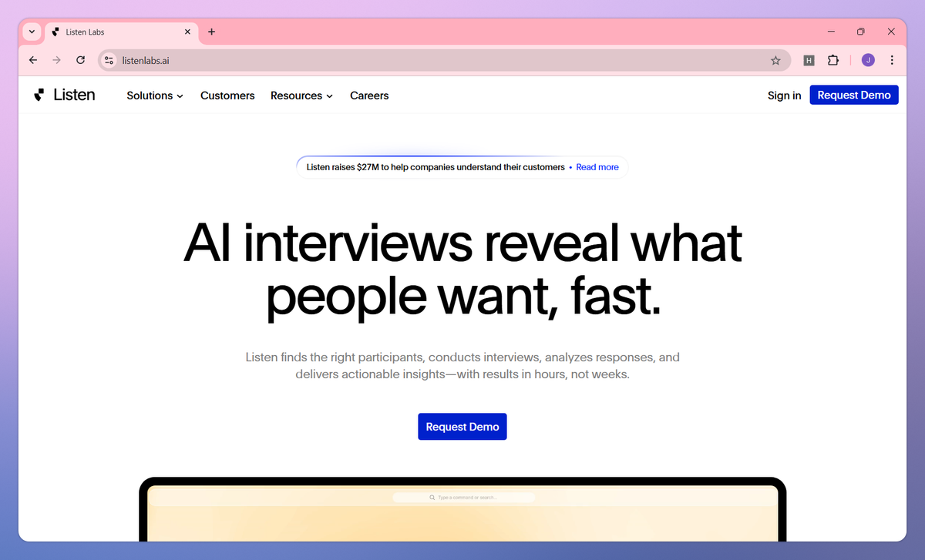Minimize the browser window

(832, 32)
